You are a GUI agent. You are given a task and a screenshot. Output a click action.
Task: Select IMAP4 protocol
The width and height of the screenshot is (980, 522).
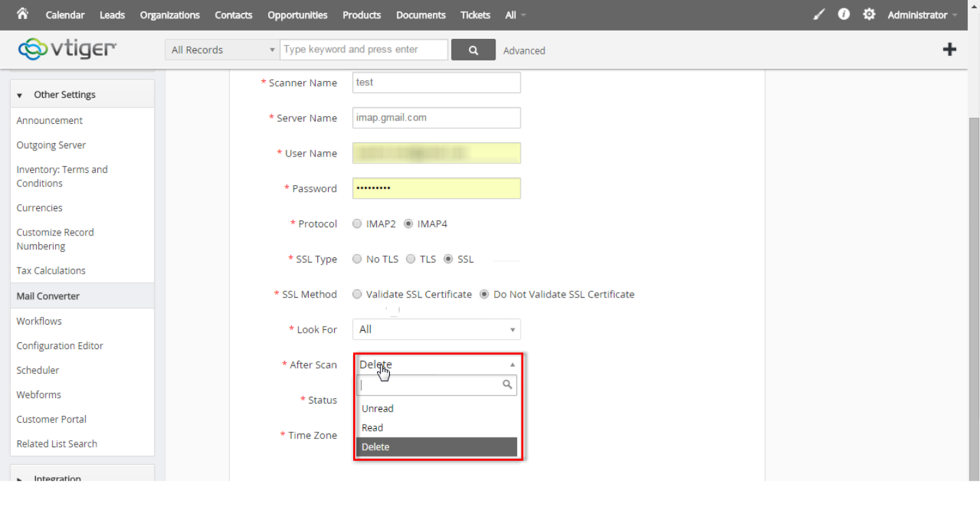click(x=408, y=224)
